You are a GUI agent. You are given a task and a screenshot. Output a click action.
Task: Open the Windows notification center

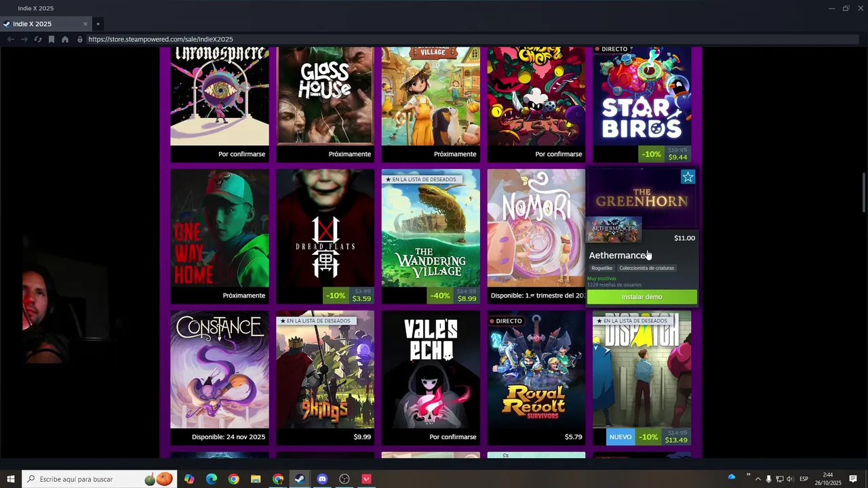(x=853, y=479)
